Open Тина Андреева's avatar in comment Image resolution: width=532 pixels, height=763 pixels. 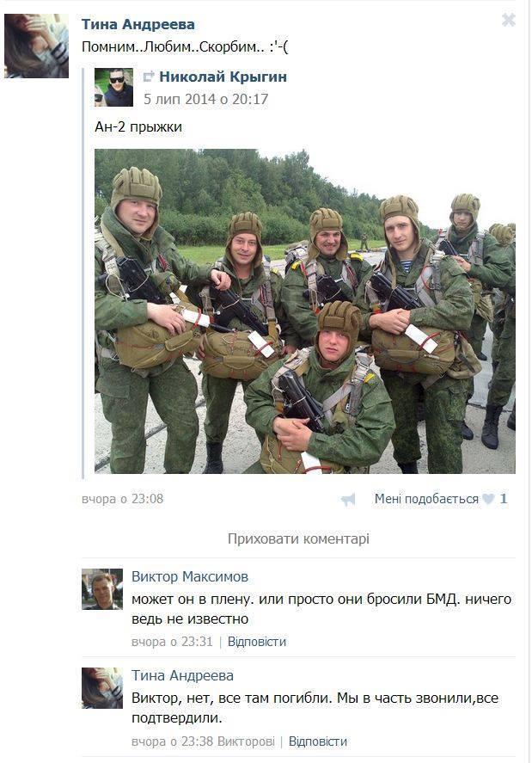(102, 688)
